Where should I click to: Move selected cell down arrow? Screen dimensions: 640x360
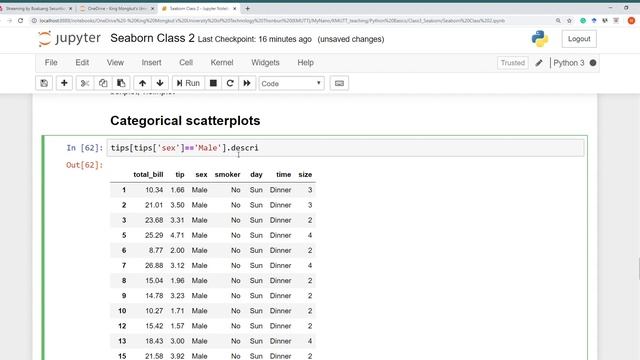[x=160, y=83]
